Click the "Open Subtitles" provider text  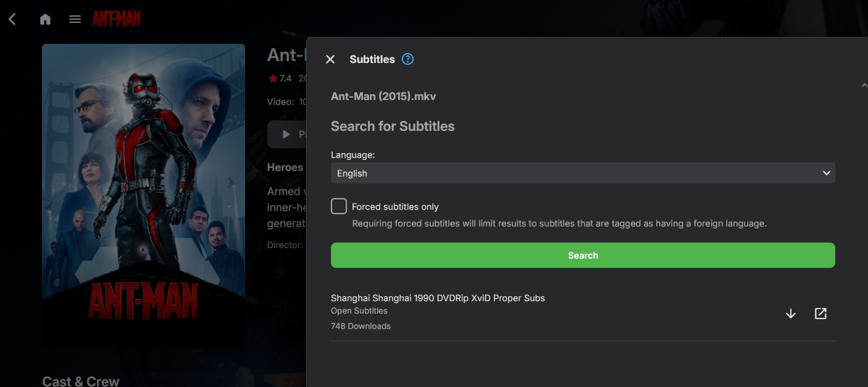(359, 311)
